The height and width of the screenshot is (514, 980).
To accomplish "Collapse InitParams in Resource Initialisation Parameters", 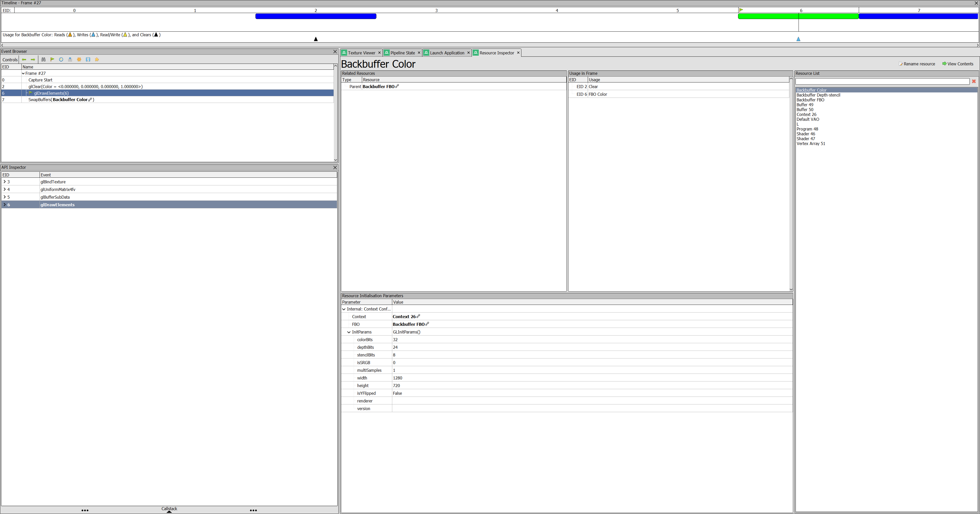I will 349,332.
